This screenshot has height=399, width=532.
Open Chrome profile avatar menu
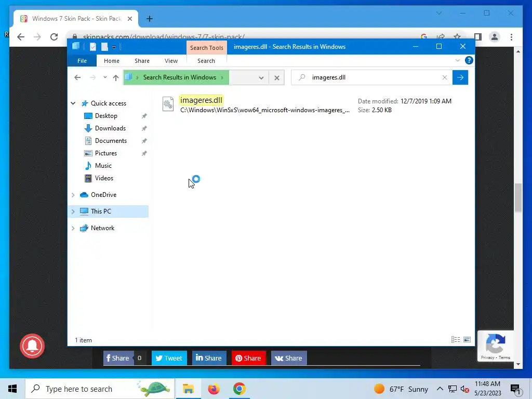click(495, 37)
